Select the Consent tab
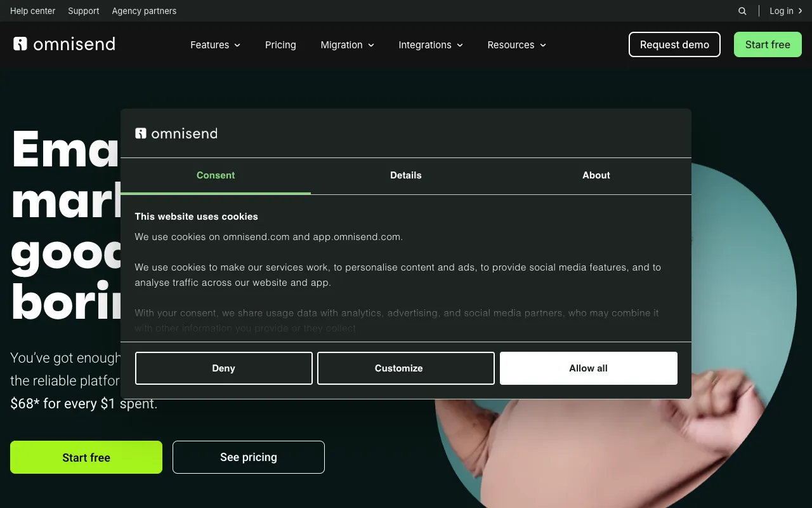Viewport: 812px width, 508px height. [x=216, y=175]
